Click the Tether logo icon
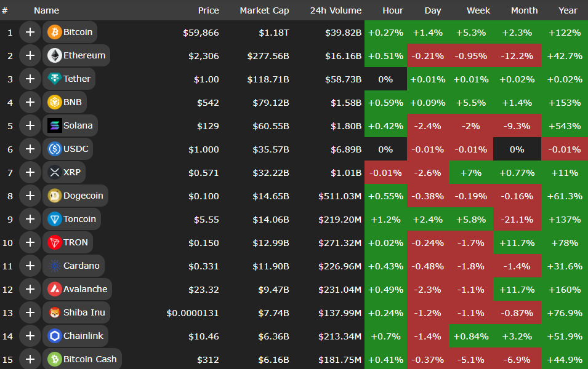 [54, 79]
